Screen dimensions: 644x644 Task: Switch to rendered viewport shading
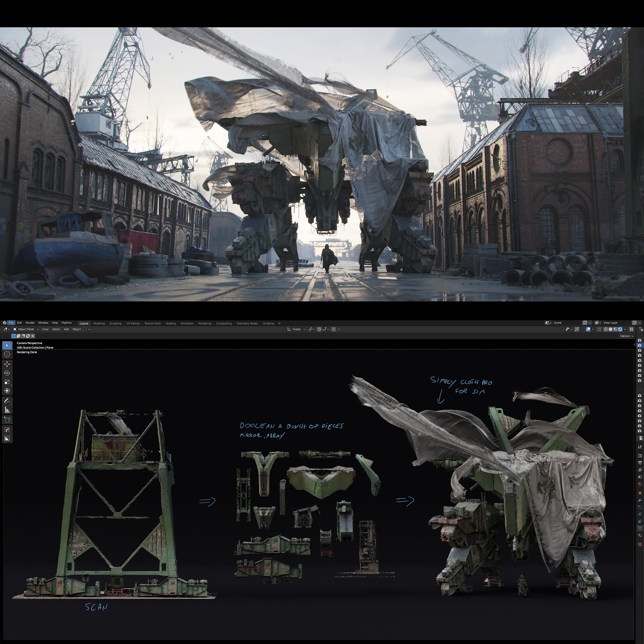[x=620, y=329]
